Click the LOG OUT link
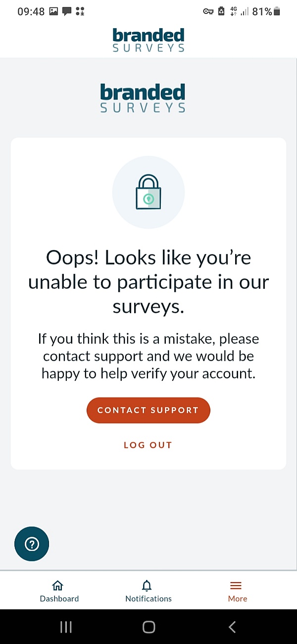The width and height of the screenshot is (297, 644). coord(148,445)
